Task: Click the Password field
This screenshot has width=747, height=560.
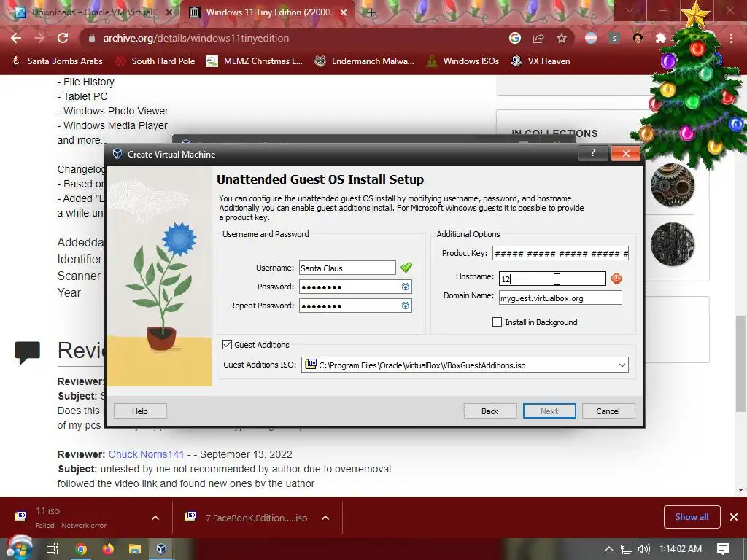Action: 355,287
